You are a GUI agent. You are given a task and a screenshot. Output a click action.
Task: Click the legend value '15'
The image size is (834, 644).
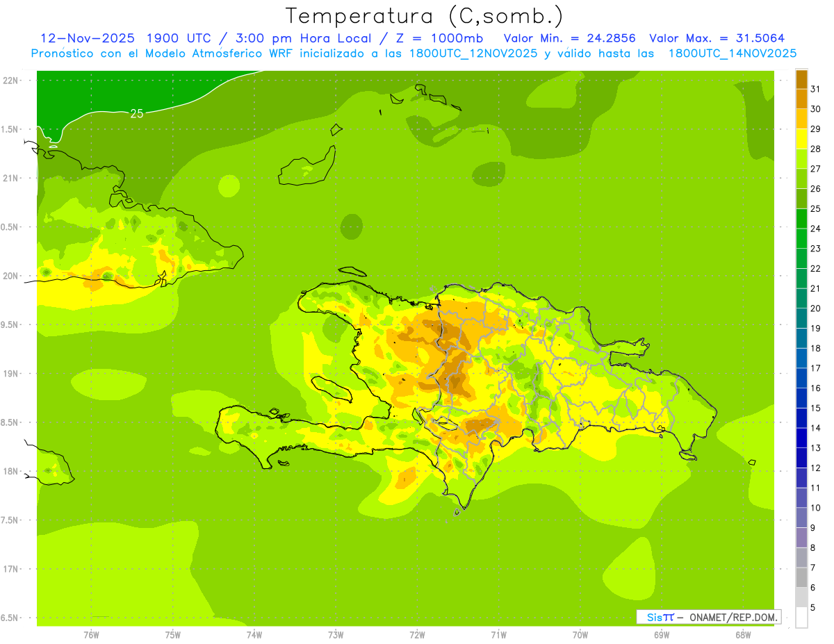pos(815,408)
